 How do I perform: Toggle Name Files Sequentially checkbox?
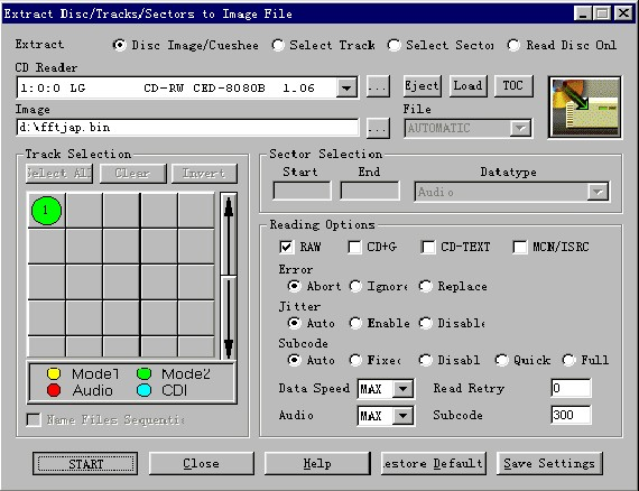(x=33, y=420)
